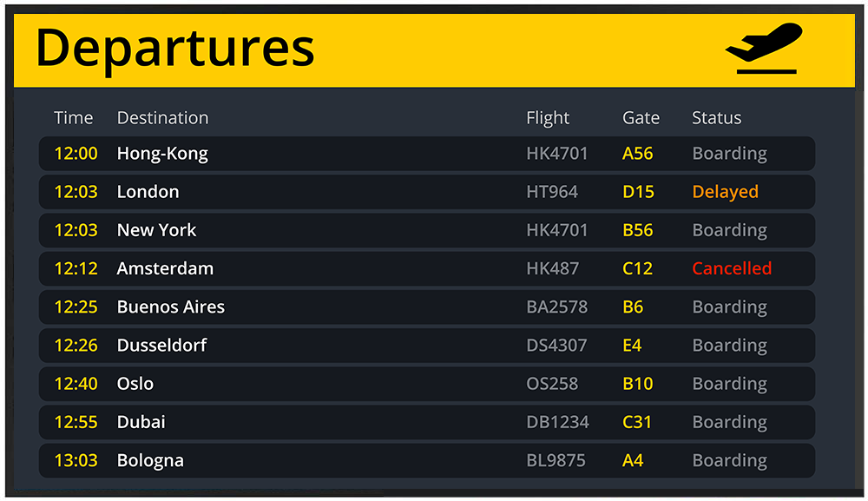Click the Cancelled status for Amsterdam
Viewport: 868px width, 501px height.
coord(731,268)
